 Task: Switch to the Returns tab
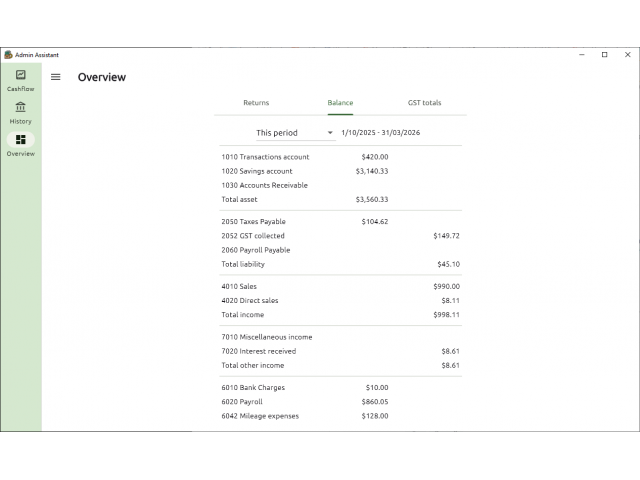coord(256,103)
